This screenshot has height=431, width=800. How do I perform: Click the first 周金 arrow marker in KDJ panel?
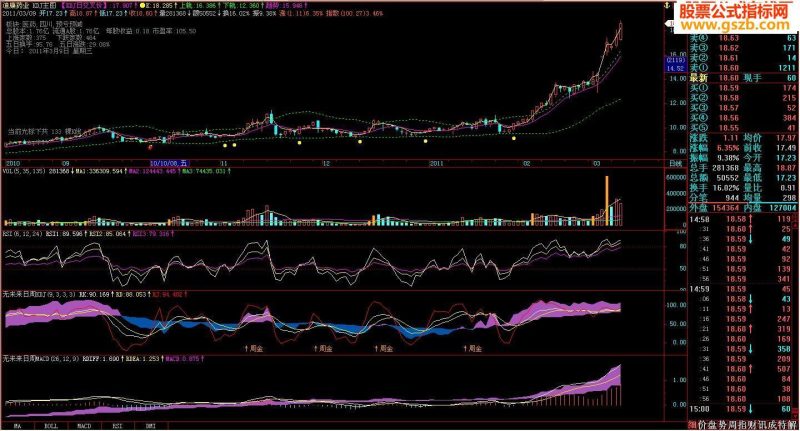click(x=254, y=349)
